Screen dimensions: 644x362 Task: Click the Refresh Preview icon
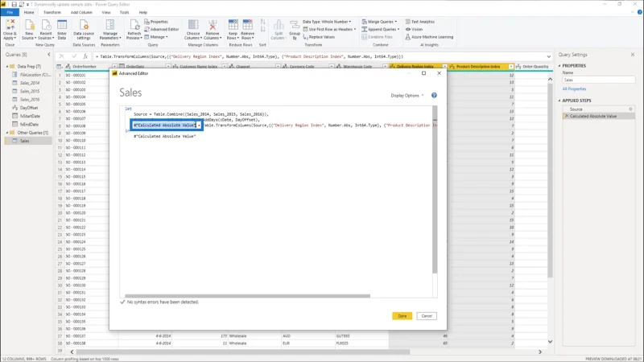click(x=134, y=29)
